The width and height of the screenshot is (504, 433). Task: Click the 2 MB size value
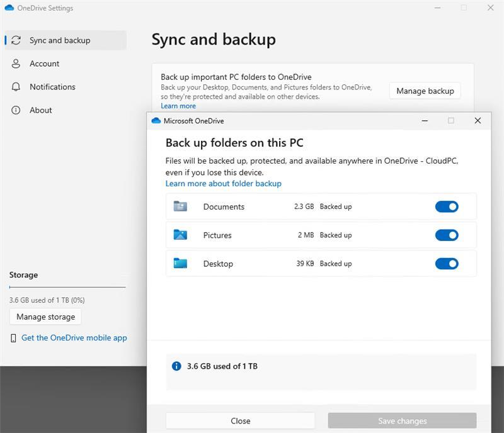(x=306, y=235)
